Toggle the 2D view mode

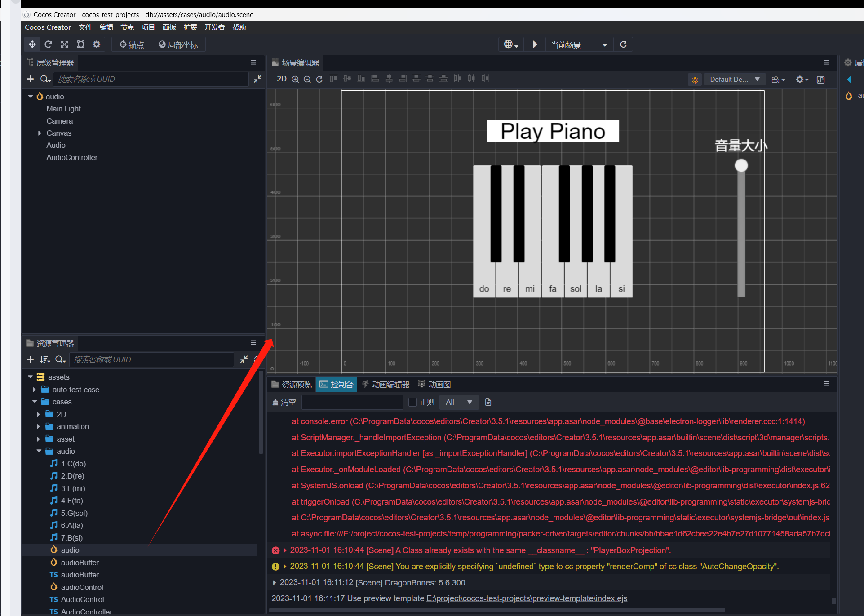click(282, 79)
